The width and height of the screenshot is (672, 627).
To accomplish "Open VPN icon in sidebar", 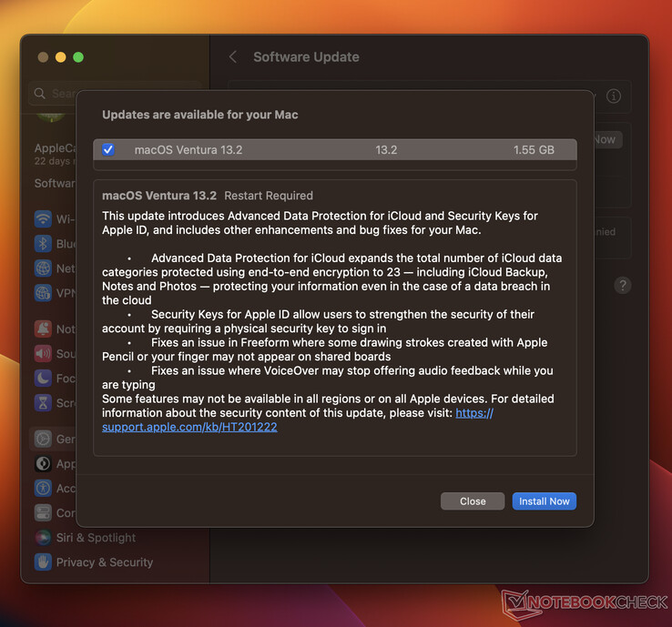I will click(x=43, y=293).
